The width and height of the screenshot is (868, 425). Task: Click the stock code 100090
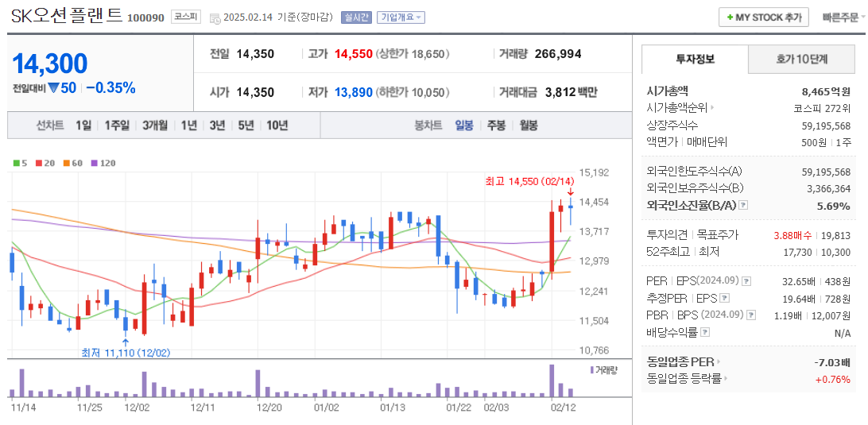[x=146, y=17]
